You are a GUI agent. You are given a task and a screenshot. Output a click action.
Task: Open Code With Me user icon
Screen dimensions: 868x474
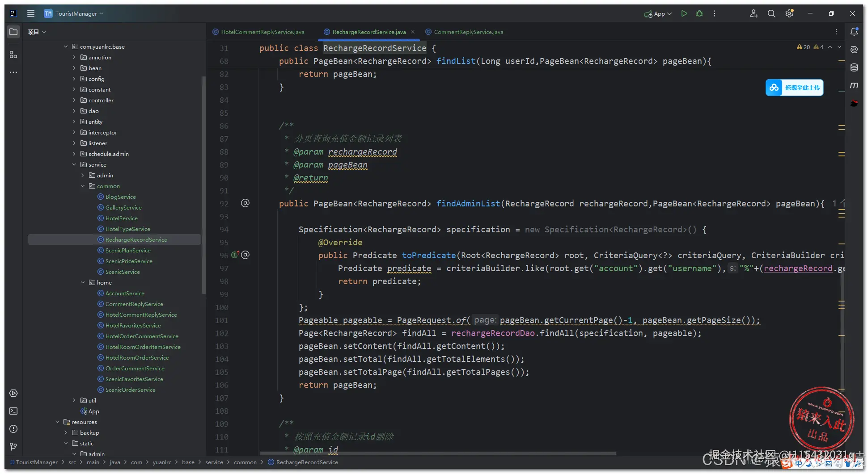pyautogui.click(x=754, y=13)
